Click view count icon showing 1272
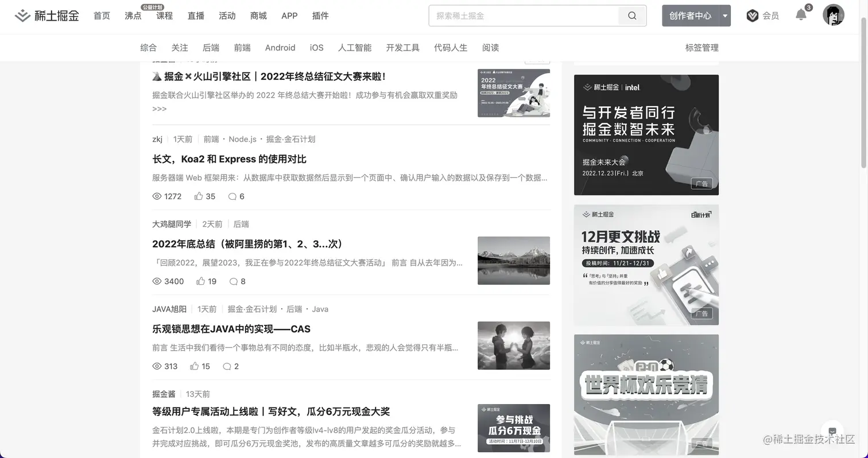868x458 pixels. click(x=157, y=196)
